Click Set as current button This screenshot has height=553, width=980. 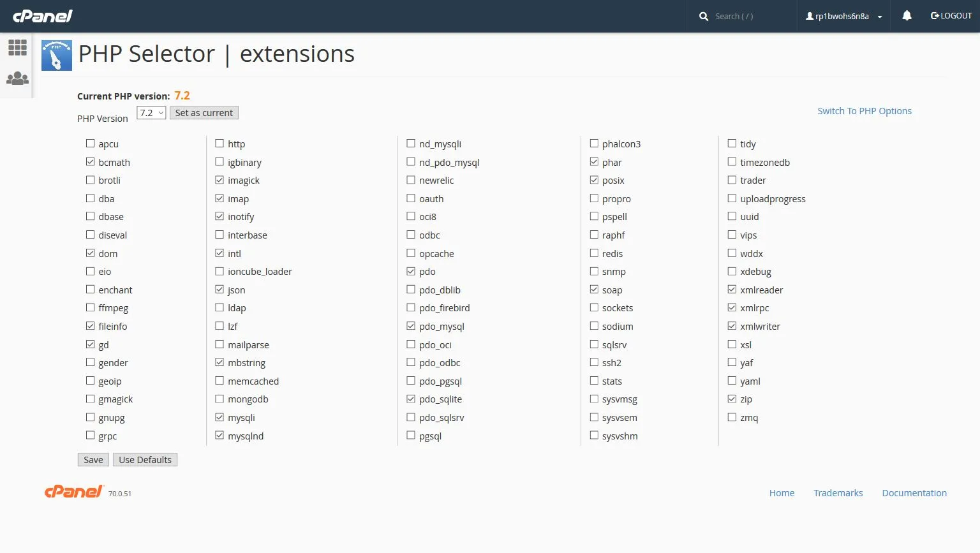pyautogui.click(x=204, y=113)
